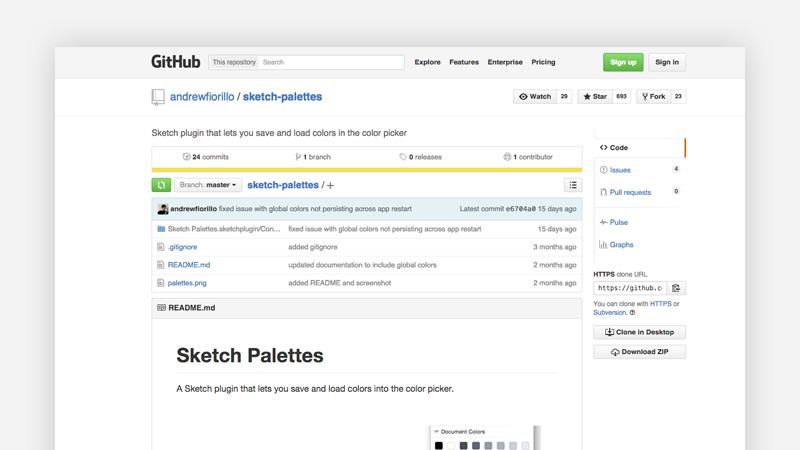Open the Pull requests tab
The height and width of the screenshot is (450, 800).
click(x=639, y=192)
